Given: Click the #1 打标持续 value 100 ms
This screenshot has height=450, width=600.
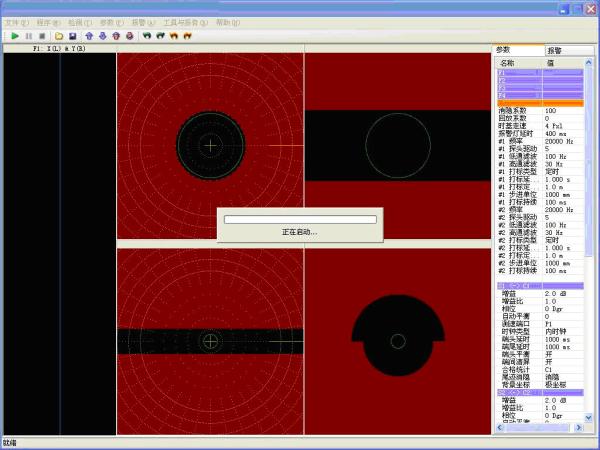Looking at the screenshot, I should tap(556, 202).
